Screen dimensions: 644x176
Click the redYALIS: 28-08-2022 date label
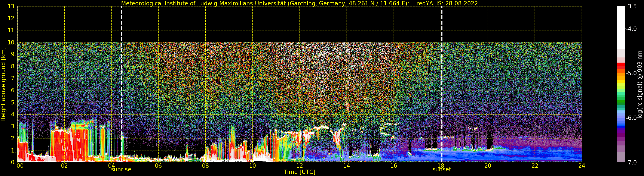click(447, 3)
